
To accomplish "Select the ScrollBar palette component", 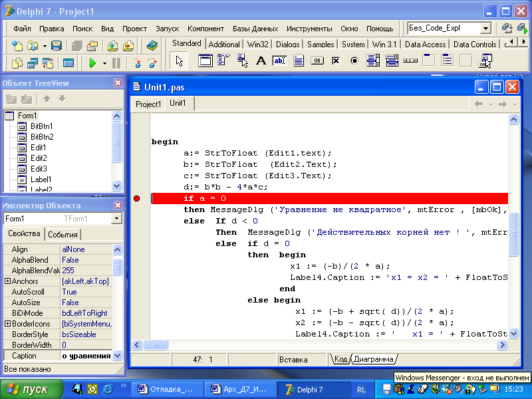I will point(410,61).
